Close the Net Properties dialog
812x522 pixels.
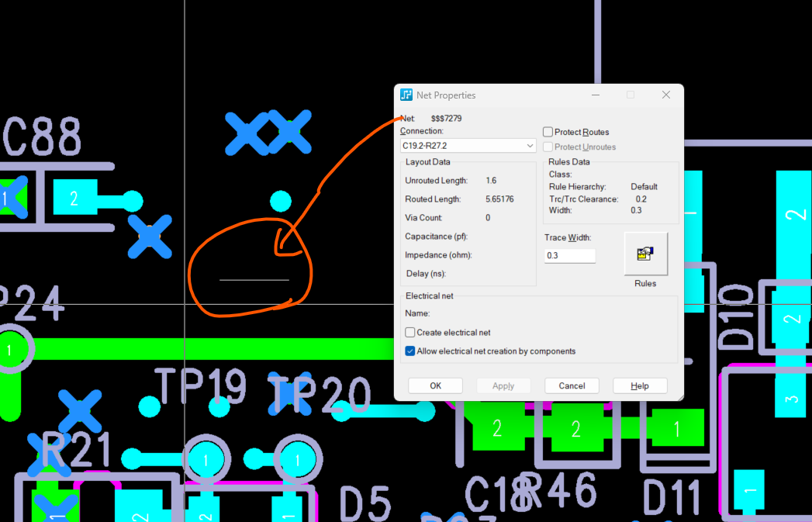(665, 95)
